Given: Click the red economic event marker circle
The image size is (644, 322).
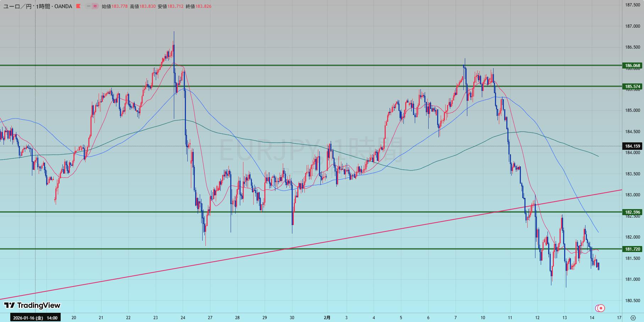Looking at the screenshot, I should coord(601,308).
